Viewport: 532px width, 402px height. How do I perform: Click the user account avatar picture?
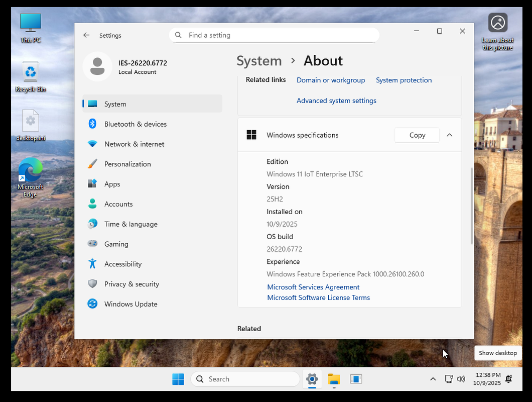(x=97, y=66)
